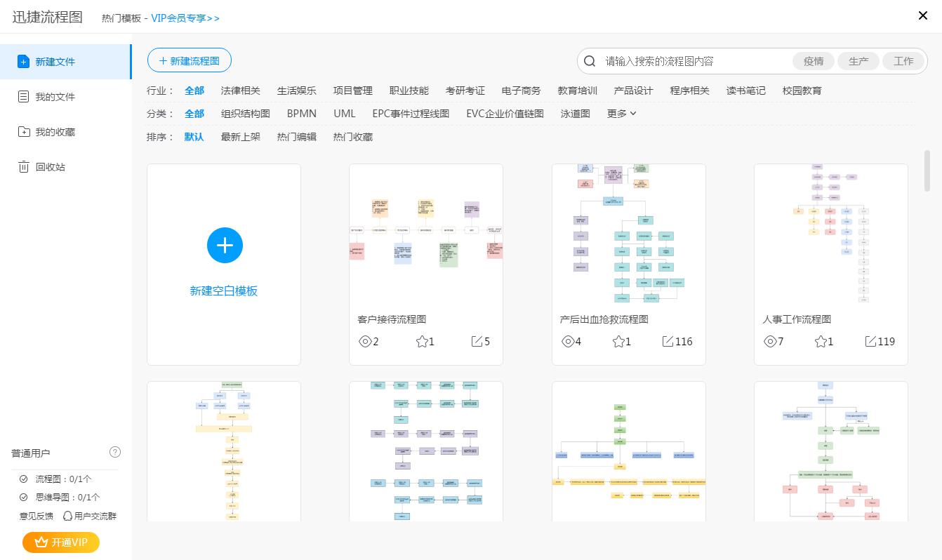
Task: Select the UML category tab
Action: pyautogui.click(x=345, y=113)
